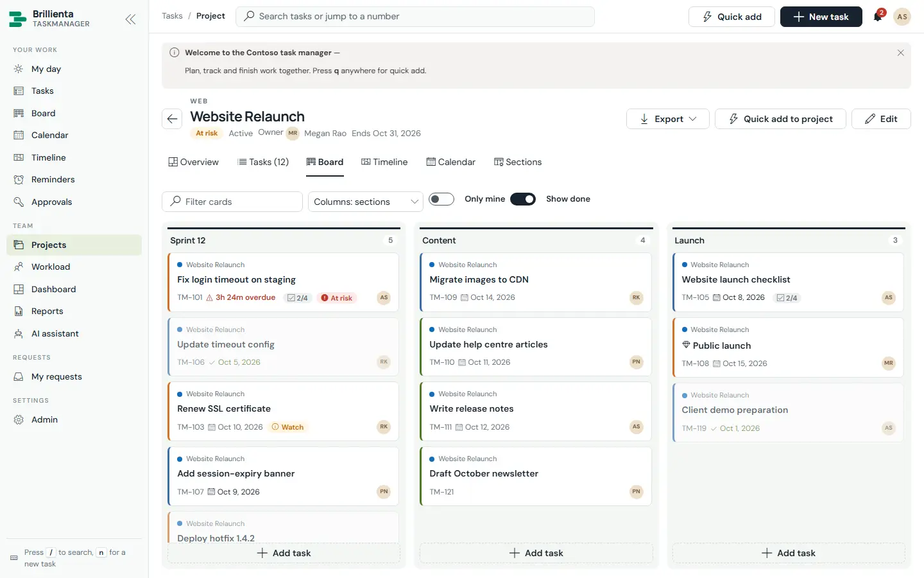Viewport: 924px width, 578px height.
Task: Click the task search field
Action: [x=415, y=17]
